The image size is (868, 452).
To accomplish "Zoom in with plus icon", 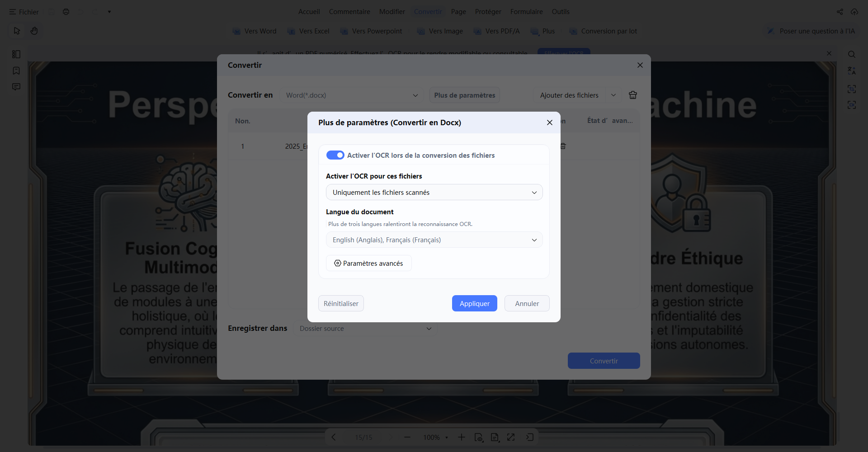I will click(461, 437).
